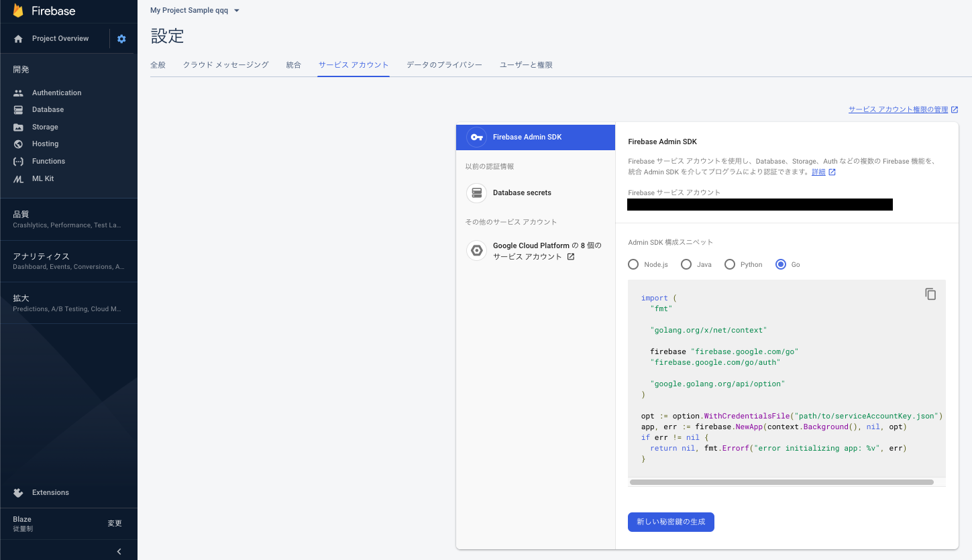Switch to the クラウド メッセージング tab
The width and height of the screenshot is (972, 560).
tap(226, 65)
